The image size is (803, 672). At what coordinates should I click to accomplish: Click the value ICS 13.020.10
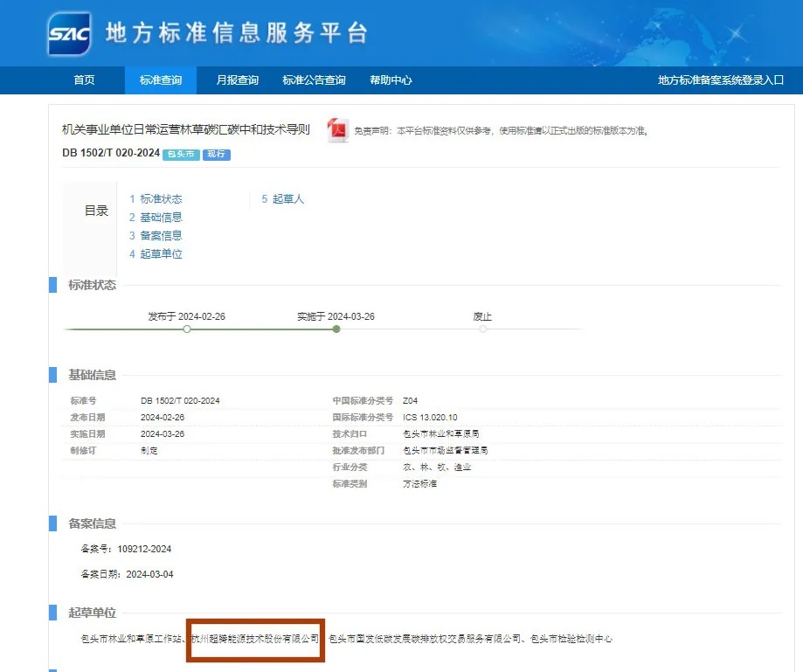[430, 418]
